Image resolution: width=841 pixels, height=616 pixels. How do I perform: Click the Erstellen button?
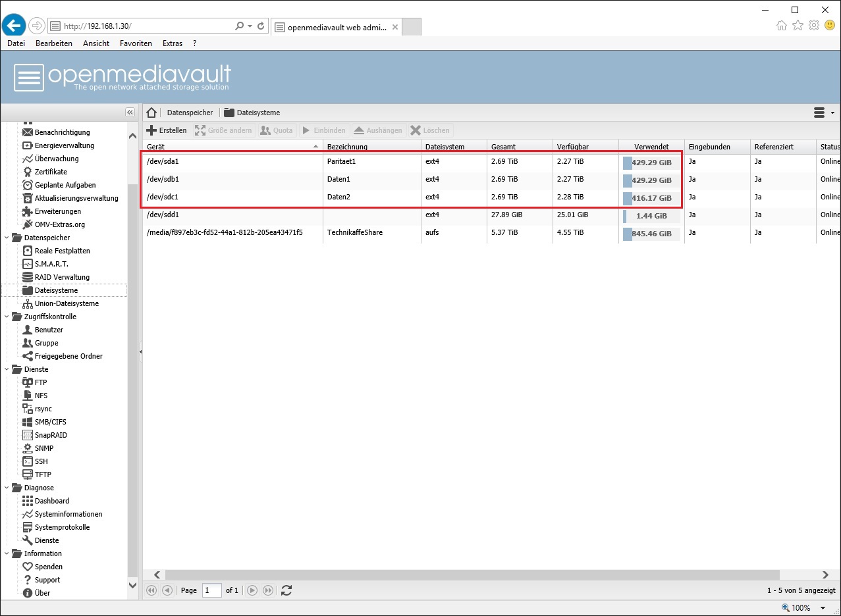pyautogui.click(x=167, y=130)
